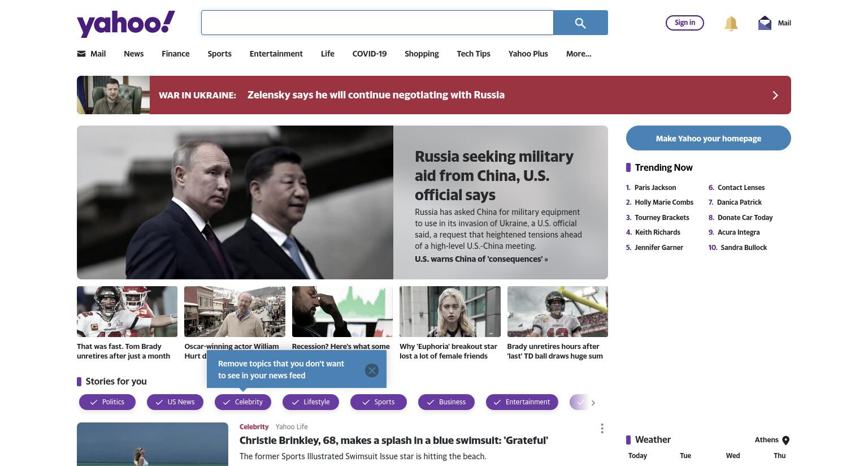This screenshot has width=868, height=466.
Task: Open the Shopping navigation item
Action: click(x=422, y=54)
